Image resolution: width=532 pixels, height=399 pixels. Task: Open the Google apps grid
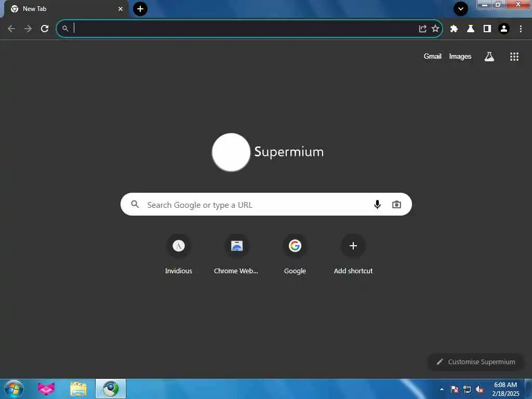[x=514, y=57]
